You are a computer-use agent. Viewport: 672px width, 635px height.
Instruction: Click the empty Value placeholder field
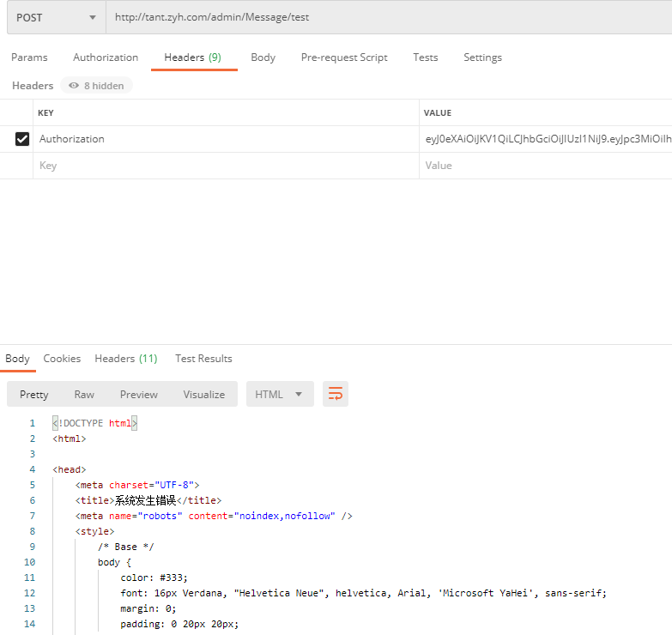(546, 166)
